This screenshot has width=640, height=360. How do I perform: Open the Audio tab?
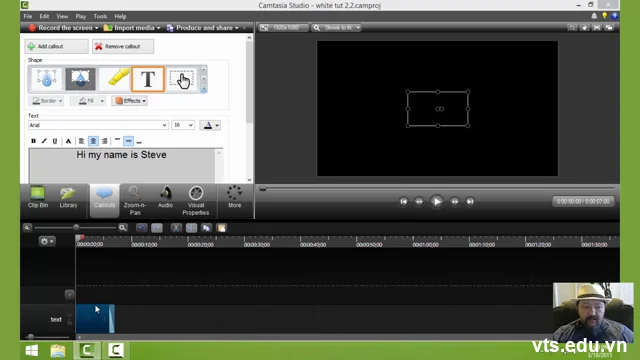165,198
